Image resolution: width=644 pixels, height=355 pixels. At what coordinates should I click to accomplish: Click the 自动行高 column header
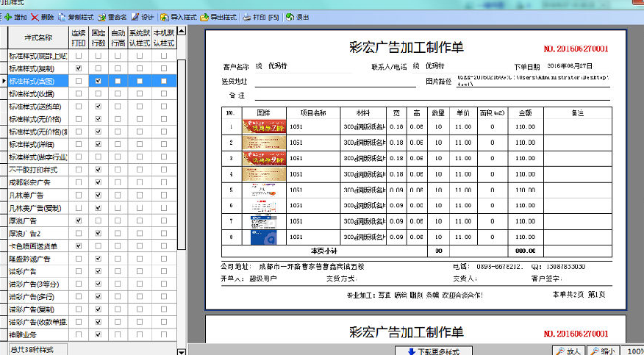(x=118, y=37)
